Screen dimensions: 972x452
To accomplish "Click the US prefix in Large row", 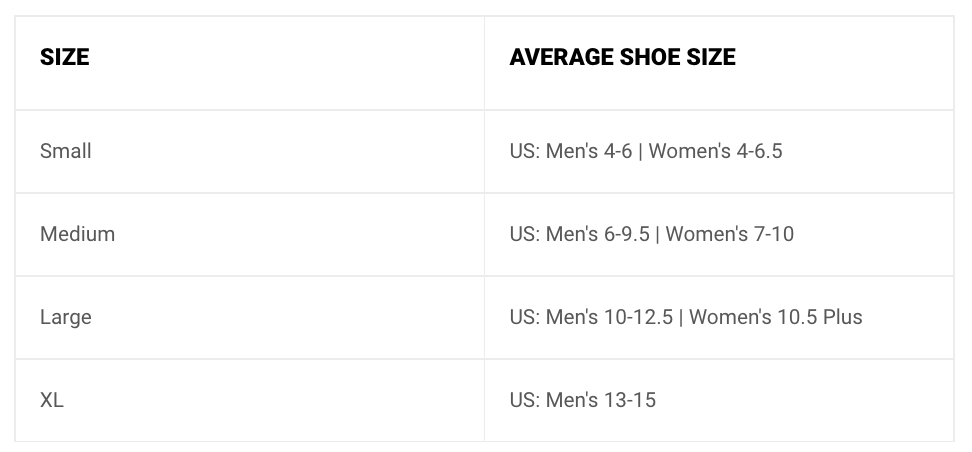I will tap(524, 317).
